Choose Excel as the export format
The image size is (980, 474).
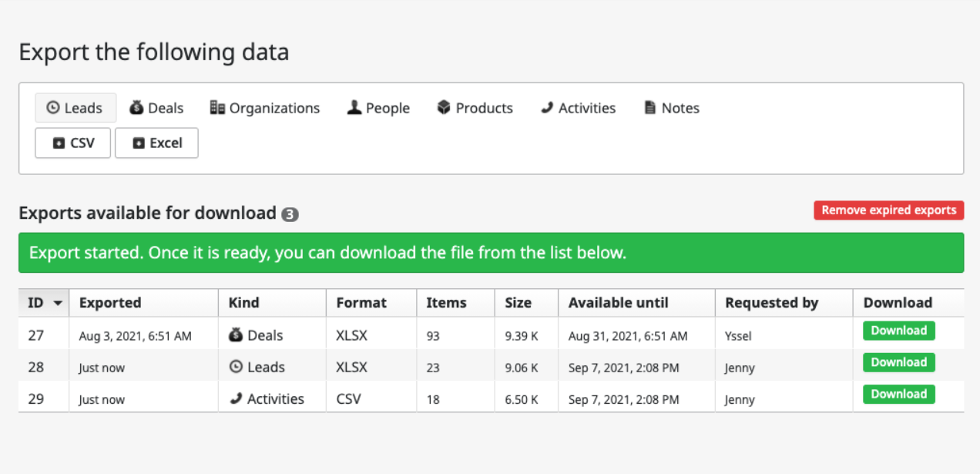pyautogui.click(x=156, y=143)
